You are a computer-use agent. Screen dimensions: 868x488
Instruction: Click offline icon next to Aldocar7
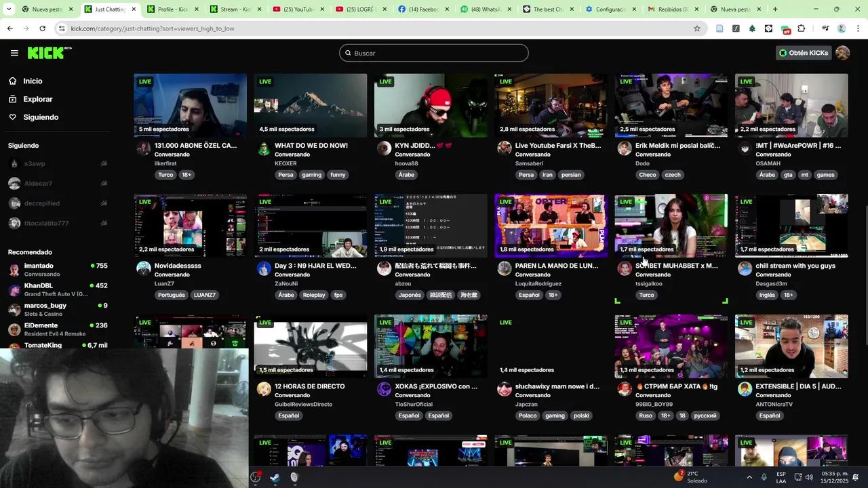pyautogui.click(x=104, y=184)
